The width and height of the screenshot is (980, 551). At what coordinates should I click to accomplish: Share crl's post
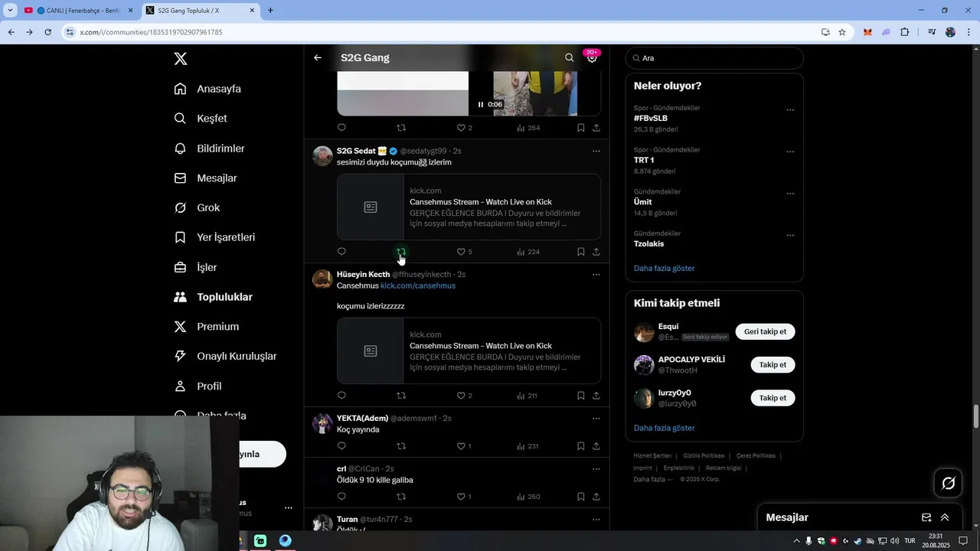[x=596, y=497]
